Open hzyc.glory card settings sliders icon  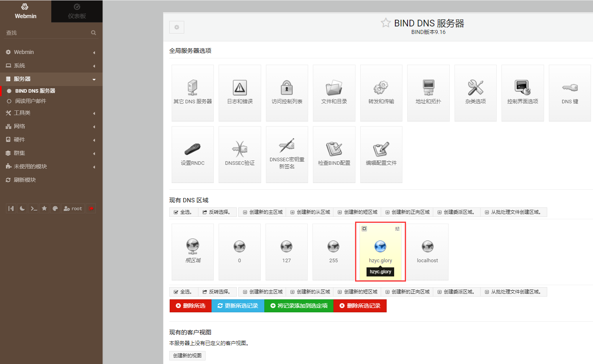coord(397,229)
